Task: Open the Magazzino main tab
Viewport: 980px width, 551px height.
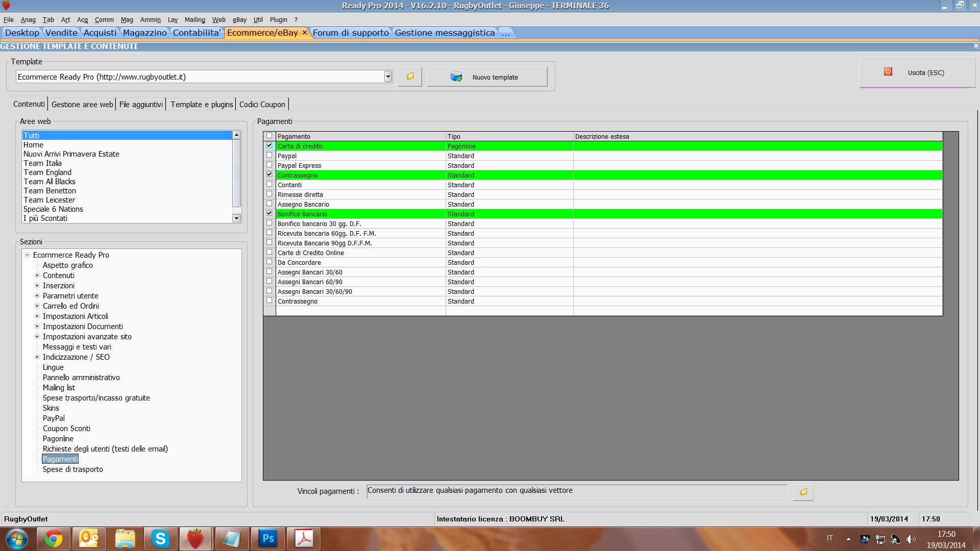Action: click(x=145, y=33)
